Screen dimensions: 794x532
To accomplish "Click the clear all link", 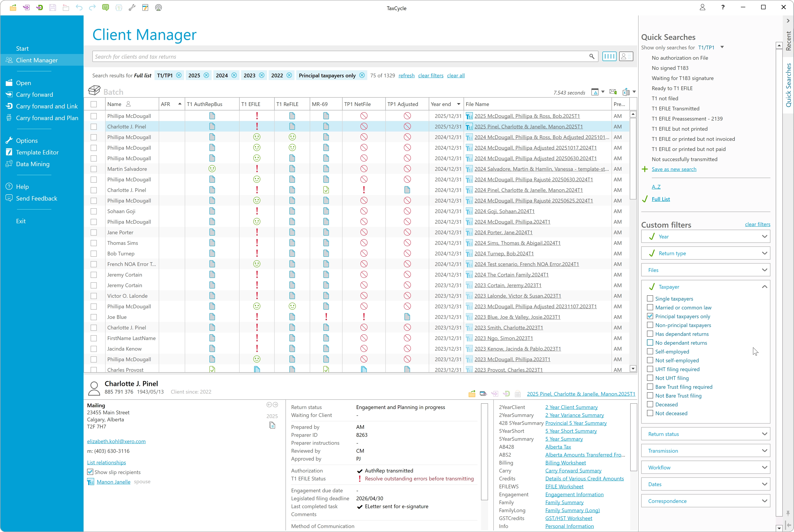I will 455,75.
